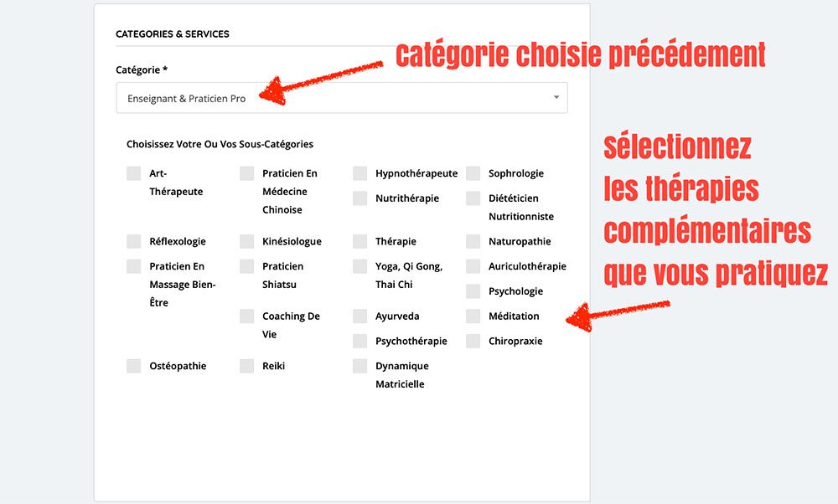The image size is (838, 504).
Task: Select the Hypnothérapeute checkbox
Action: [x=360, y=173]
